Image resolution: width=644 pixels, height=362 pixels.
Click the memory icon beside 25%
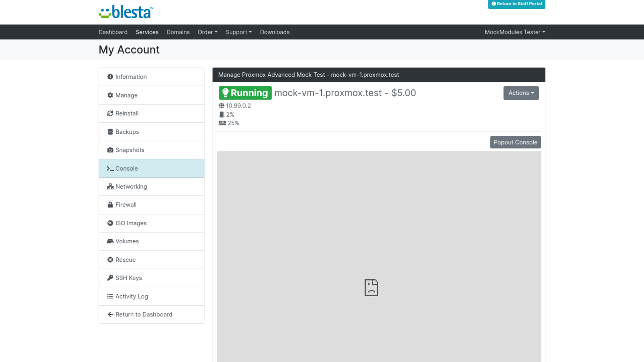[222, 123]
